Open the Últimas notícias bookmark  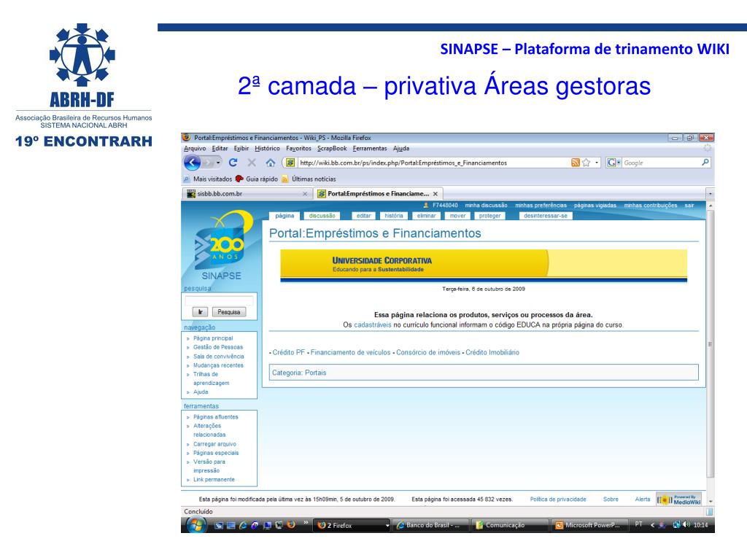[309, 179]
